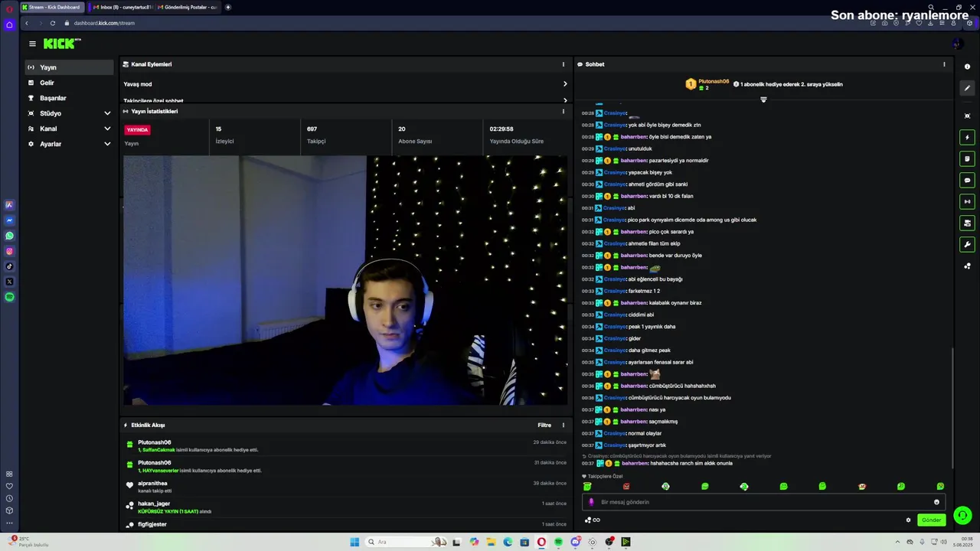This screenshot has height=551, width=980.
Task: Open Yavaş mod settings arrow
Action: click(565, 84)
